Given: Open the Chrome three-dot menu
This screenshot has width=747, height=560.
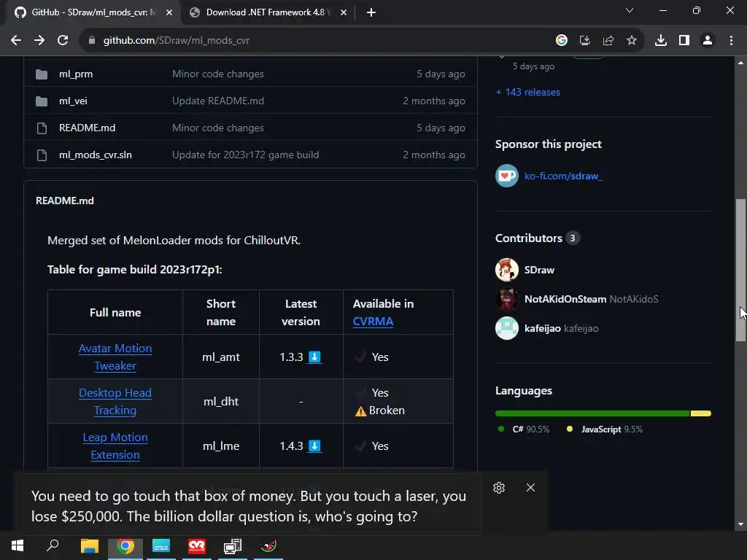Looking at the screenshot, I should tap(731, 41).
